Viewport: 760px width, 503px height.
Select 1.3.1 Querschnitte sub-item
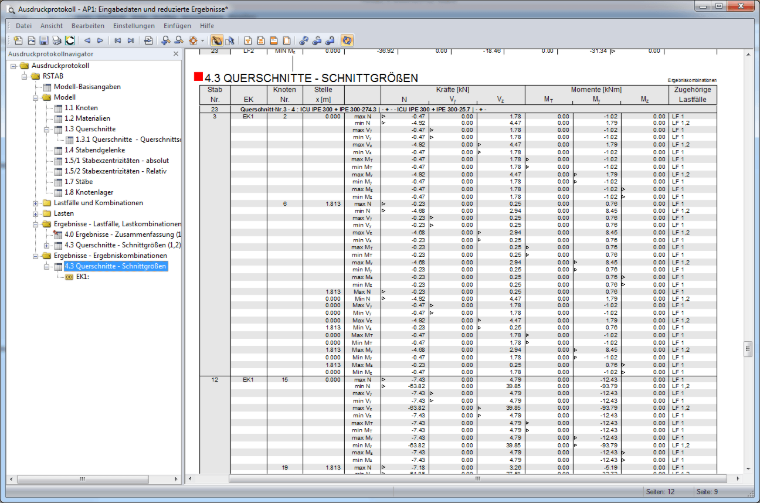point(128,140)
